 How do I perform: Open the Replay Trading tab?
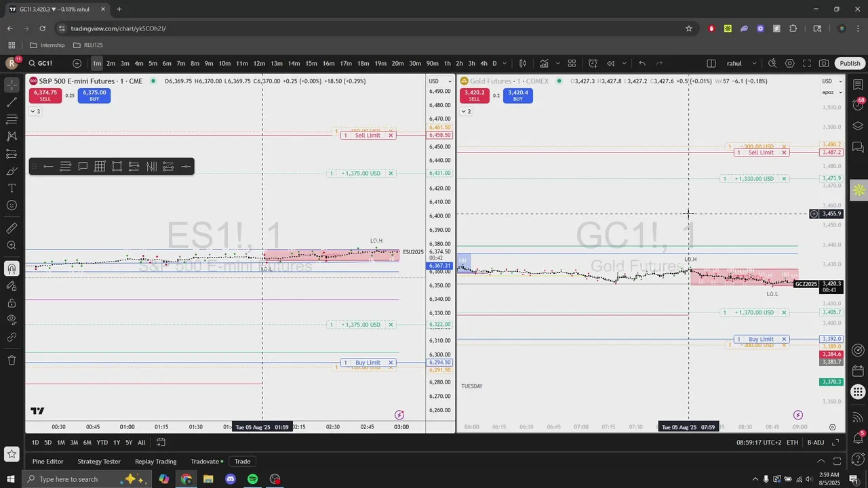pyautogui.click(x=155, y=462)
